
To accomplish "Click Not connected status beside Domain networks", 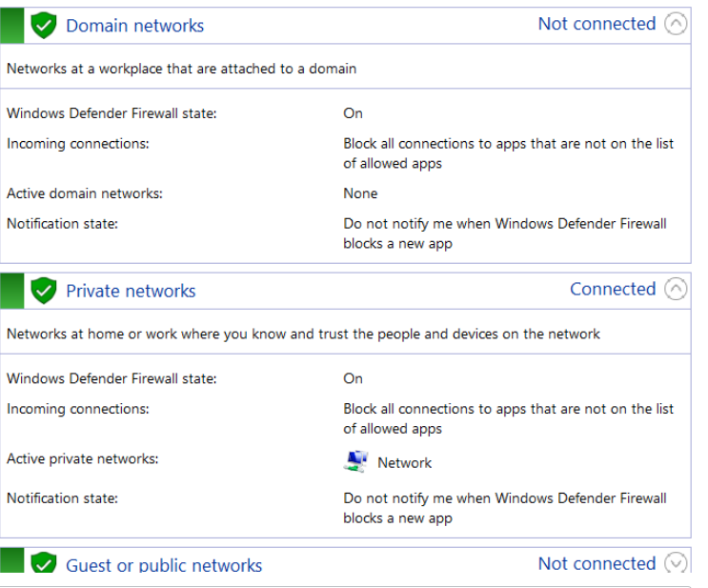I will [x=597, y=24].
